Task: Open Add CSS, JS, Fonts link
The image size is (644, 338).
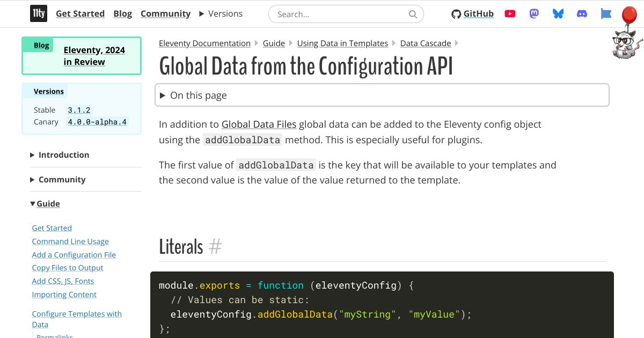Action: click(63, 281)
